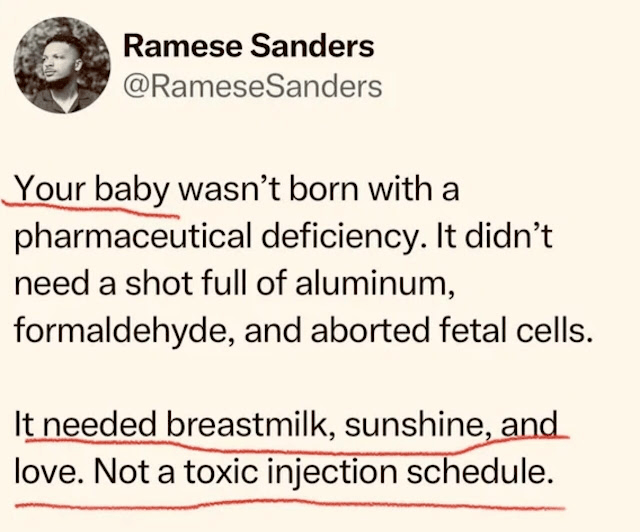Click Ramese Sanders' profile photo
This screenshot has height=532, width=640.
click(63, 64)
